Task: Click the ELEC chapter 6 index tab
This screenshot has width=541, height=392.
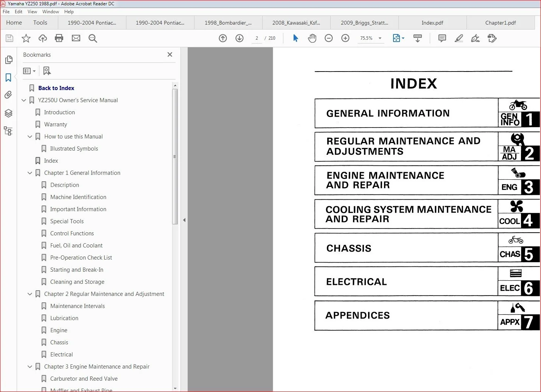Action: point(519,282)
